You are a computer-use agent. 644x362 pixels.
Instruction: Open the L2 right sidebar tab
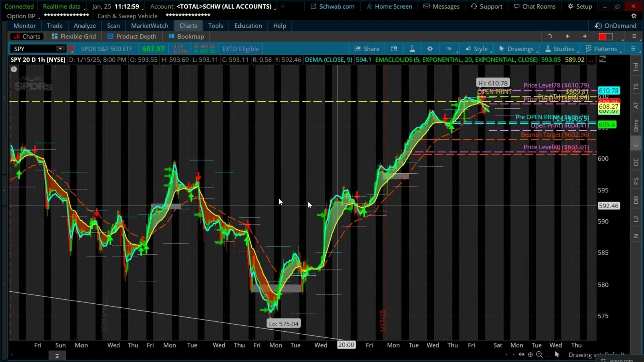point(636,219)
